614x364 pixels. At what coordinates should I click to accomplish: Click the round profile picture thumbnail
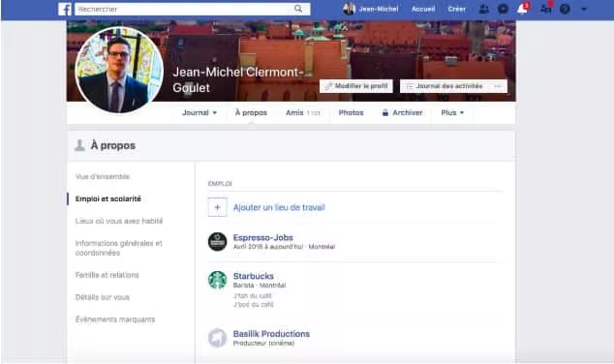119,70
